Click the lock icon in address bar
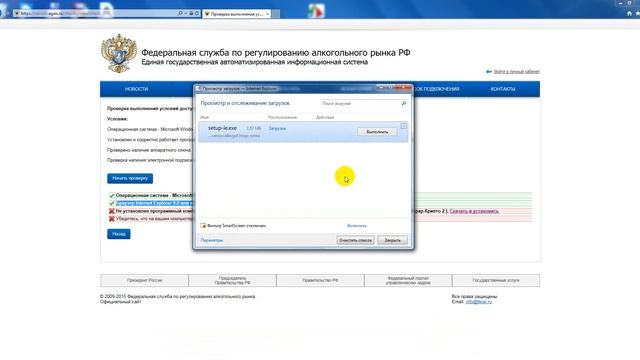 [191, 13]
